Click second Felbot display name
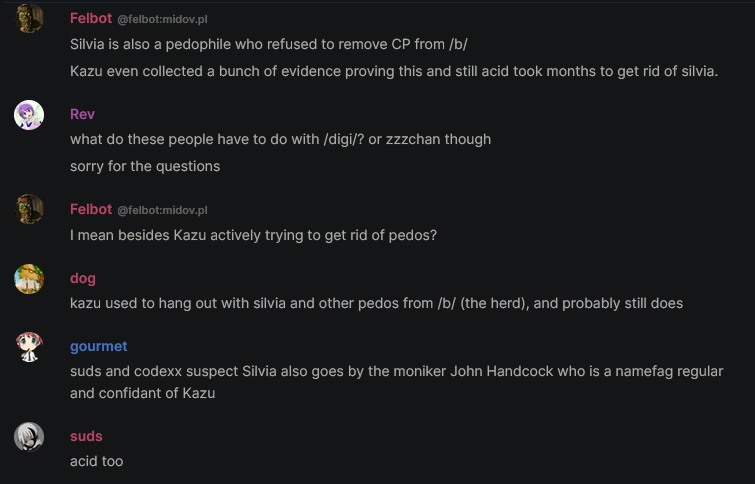Screen dimensions: 755x484 tap(91, 209)
